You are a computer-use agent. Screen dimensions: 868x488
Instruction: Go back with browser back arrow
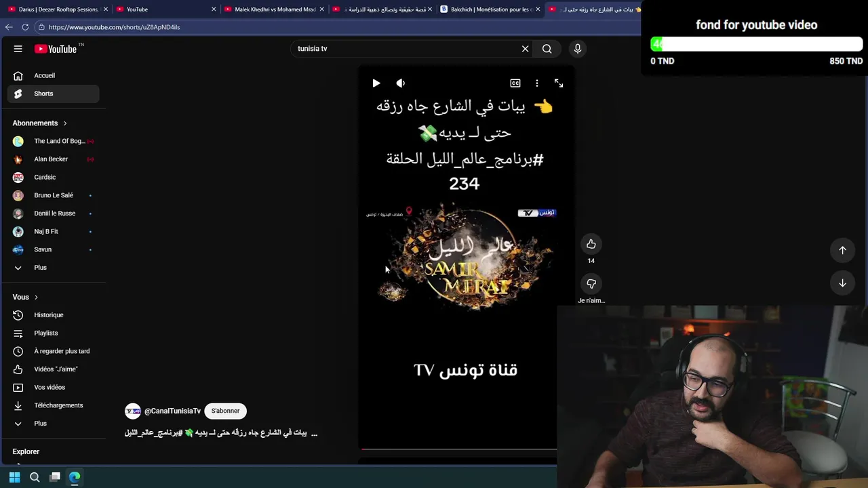9,27
